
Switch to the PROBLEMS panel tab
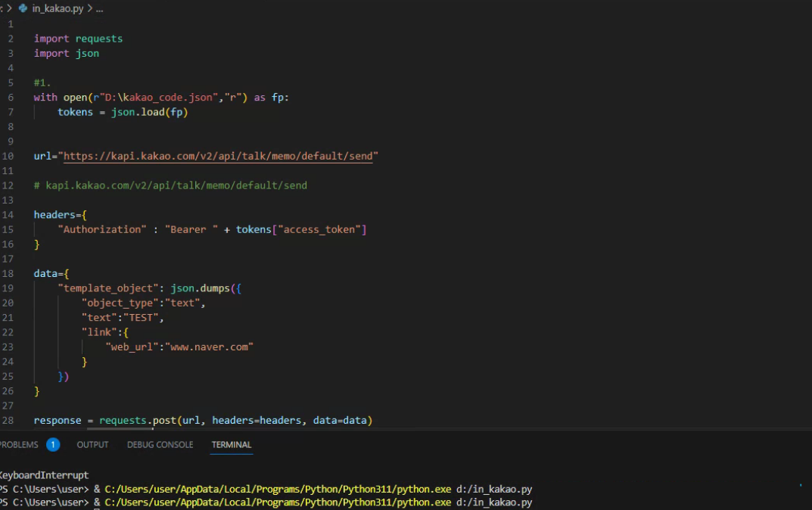[x=19, y=445]
